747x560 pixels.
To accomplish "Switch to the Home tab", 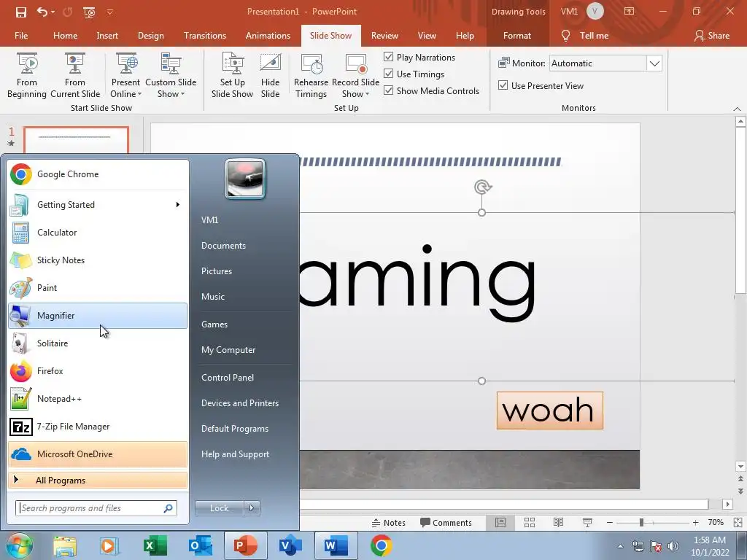I will click(x=65, y=35).
